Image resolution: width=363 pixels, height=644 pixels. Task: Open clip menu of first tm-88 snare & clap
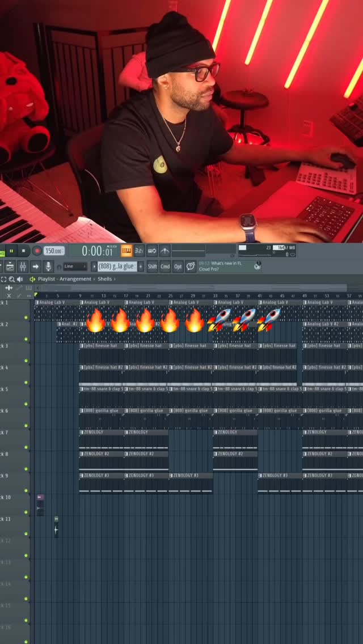coord(82,388)
